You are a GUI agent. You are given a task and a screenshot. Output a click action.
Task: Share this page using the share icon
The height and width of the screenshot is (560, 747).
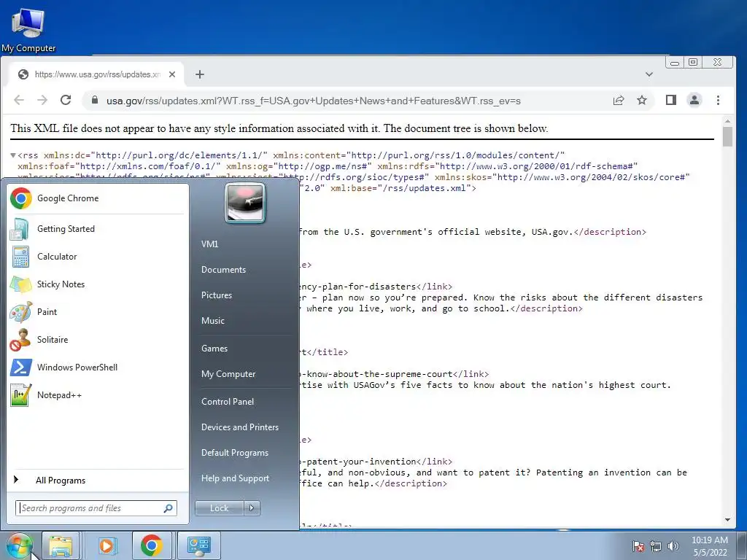(619, 100)
